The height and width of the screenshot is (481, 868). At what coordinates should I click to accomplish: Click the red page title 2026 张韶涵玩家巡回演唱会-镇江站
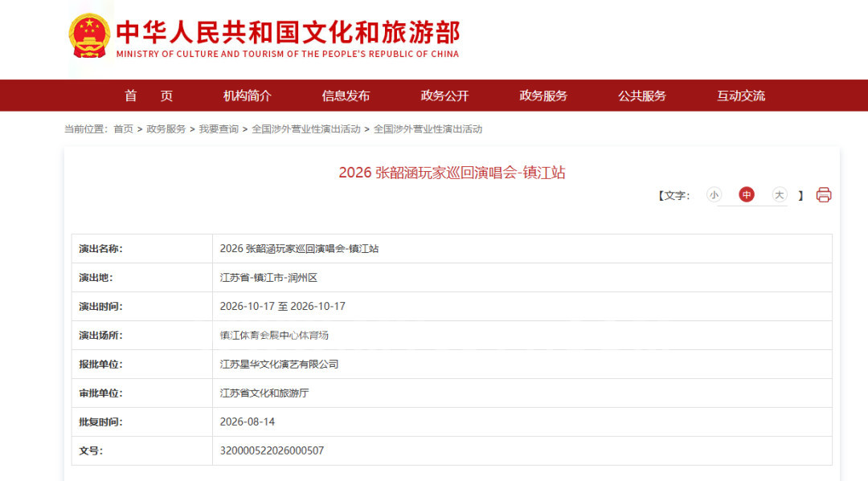point(452,173)
